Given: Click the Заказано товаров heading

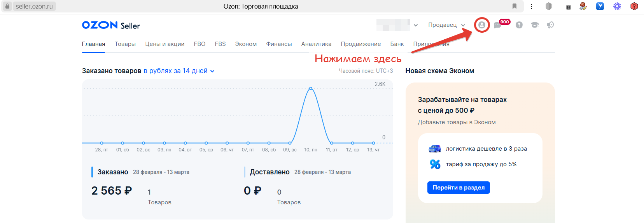Looking at the screenshot, I should point(112,71).
